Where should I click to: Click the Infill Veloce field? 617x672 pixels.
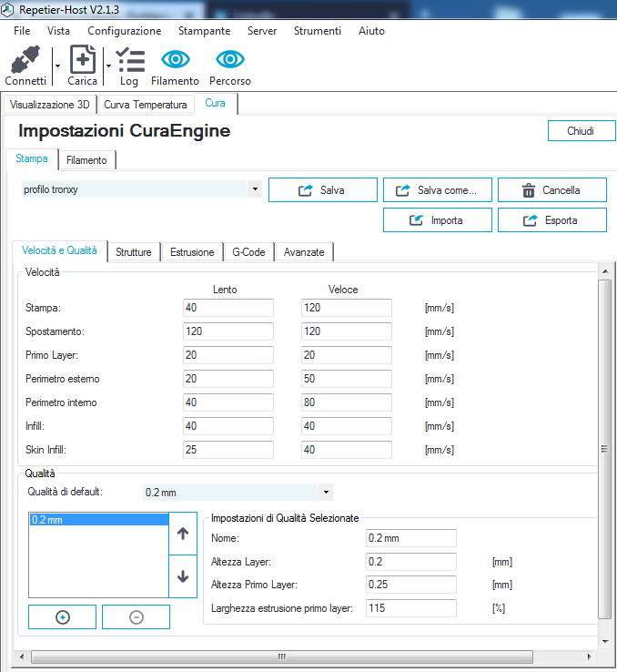pos(347,426)
